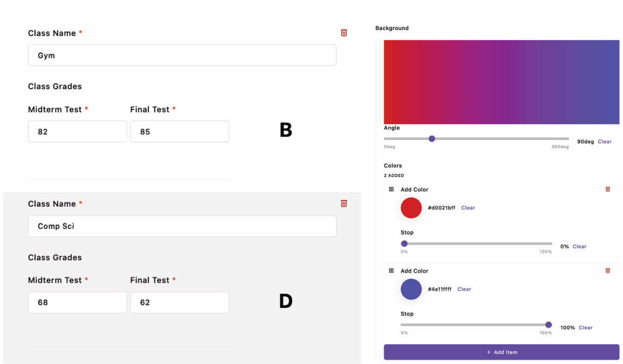Delete the #4a11ffff color item
Screen dimensions: 623x364
coord(607,271)
